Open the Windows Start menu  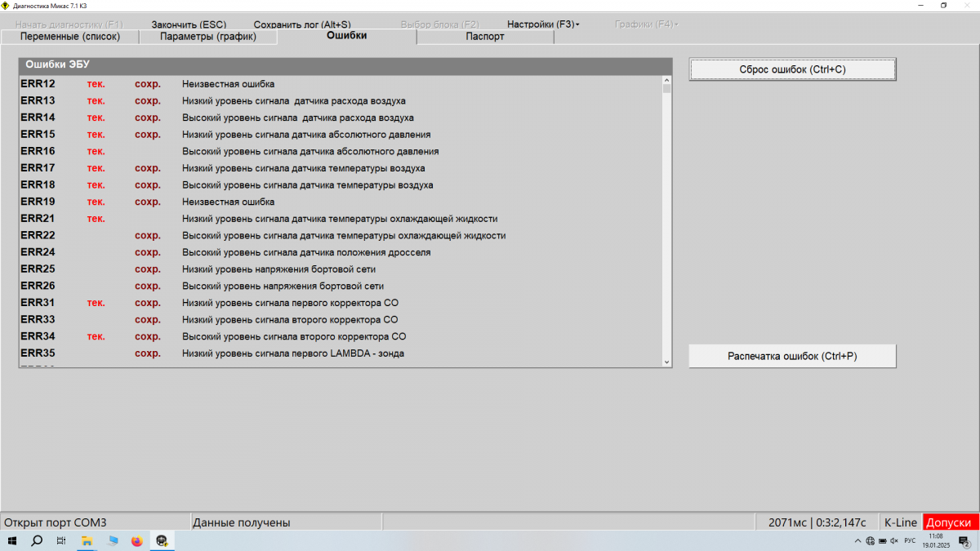coord(12,540)
